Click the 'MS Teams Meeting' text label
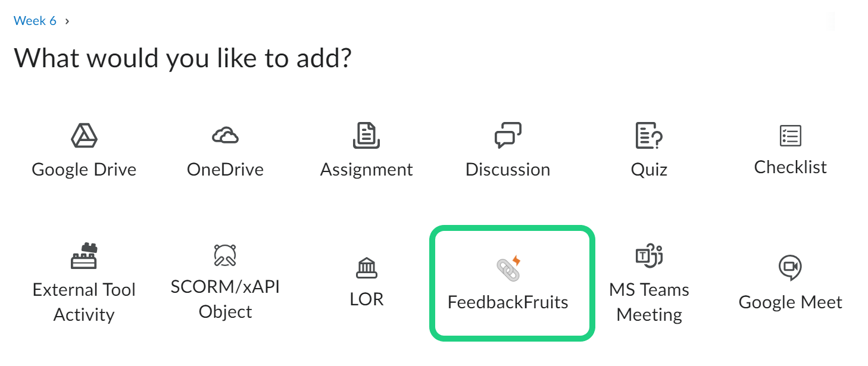 [x=649, y=302]
